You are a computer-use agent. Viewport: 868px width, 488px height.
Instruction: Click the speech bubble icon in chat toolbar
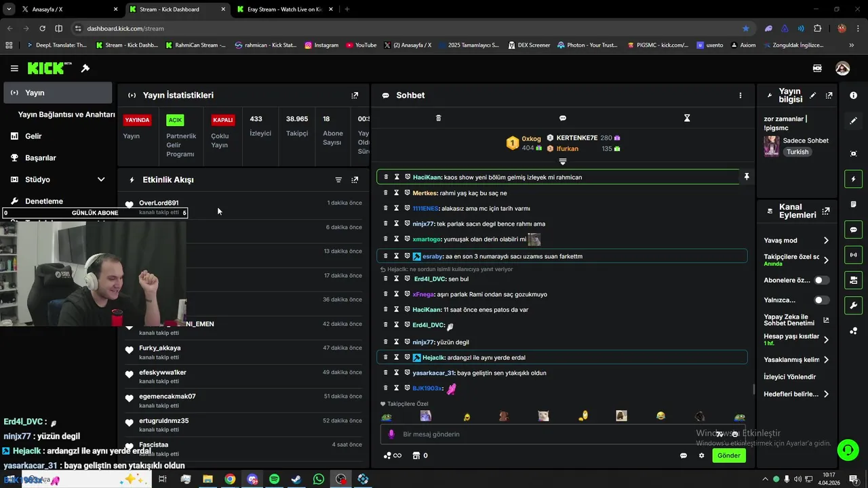pyautogui.click(x=563, y=118)
